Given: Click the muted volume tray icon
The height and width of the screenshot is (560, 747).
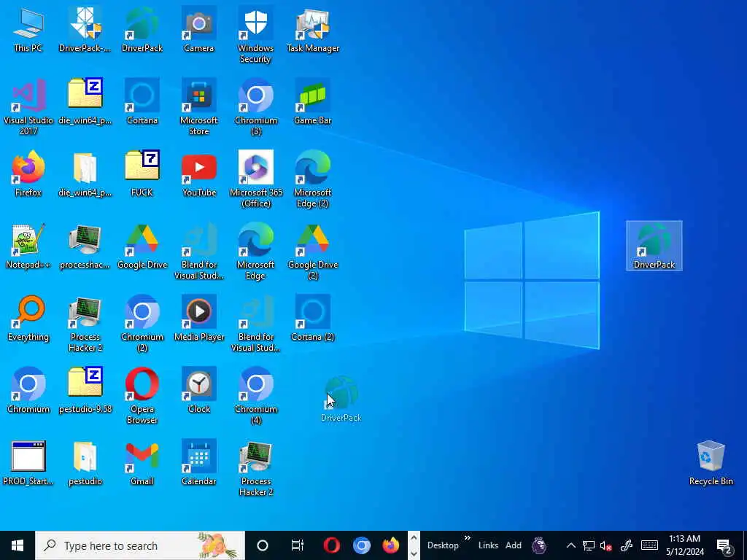Looking at the screenshot, I should (606, 545).
